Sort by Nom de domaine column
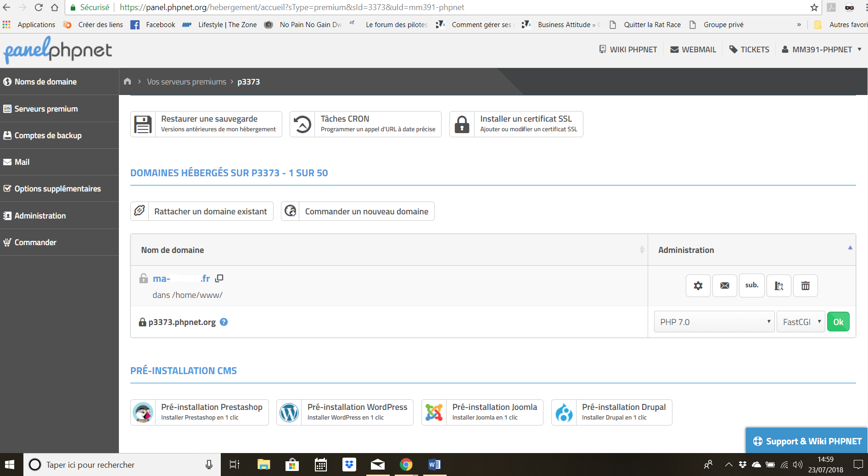The image size is (868, 476). point(173,250)
